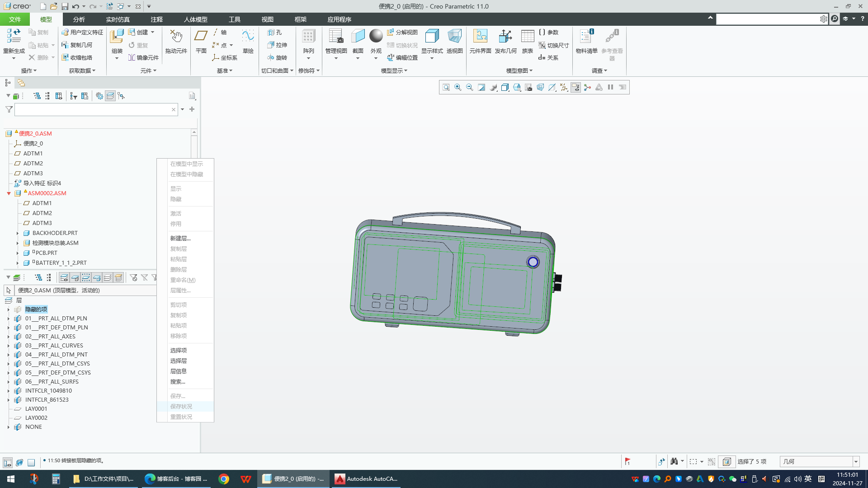
Task: Click the search filter input field
Action: click(93, 110)
